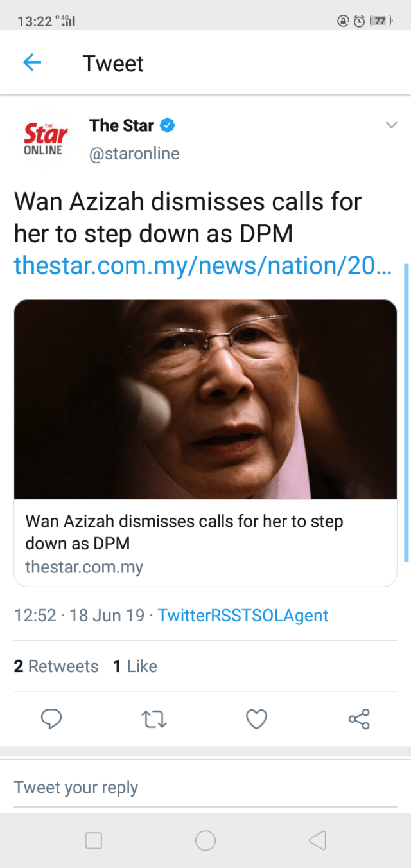Focus the Tweet your reply field

[205, 787]
